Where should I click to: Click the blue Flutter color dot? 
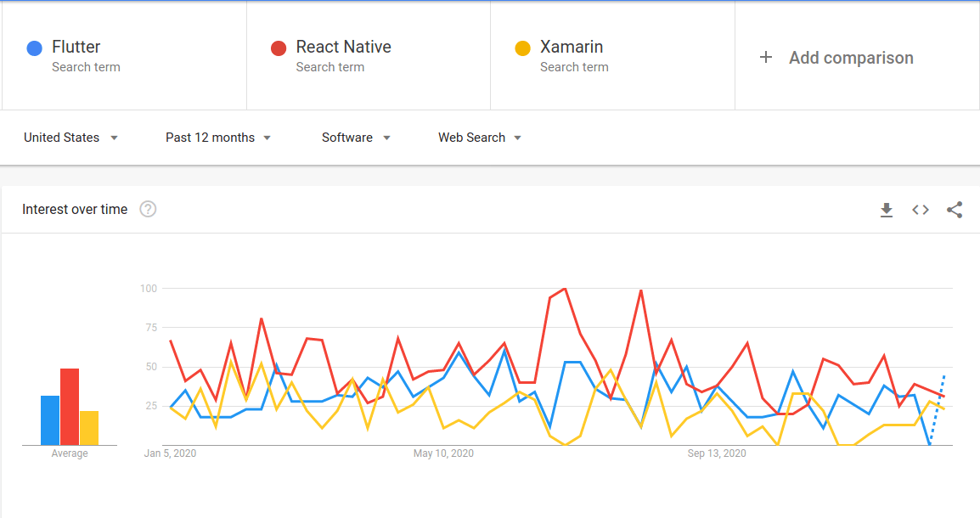tap(35, 48)
